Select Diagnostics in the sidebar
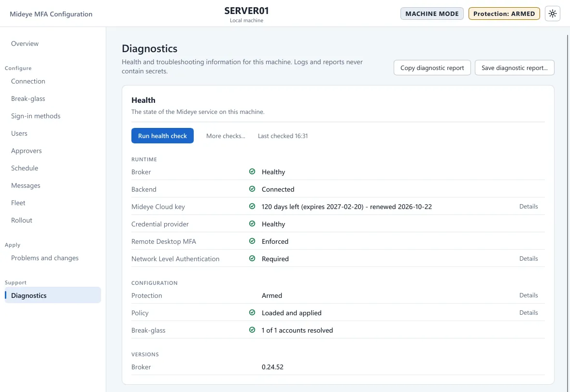 [53, 295]
